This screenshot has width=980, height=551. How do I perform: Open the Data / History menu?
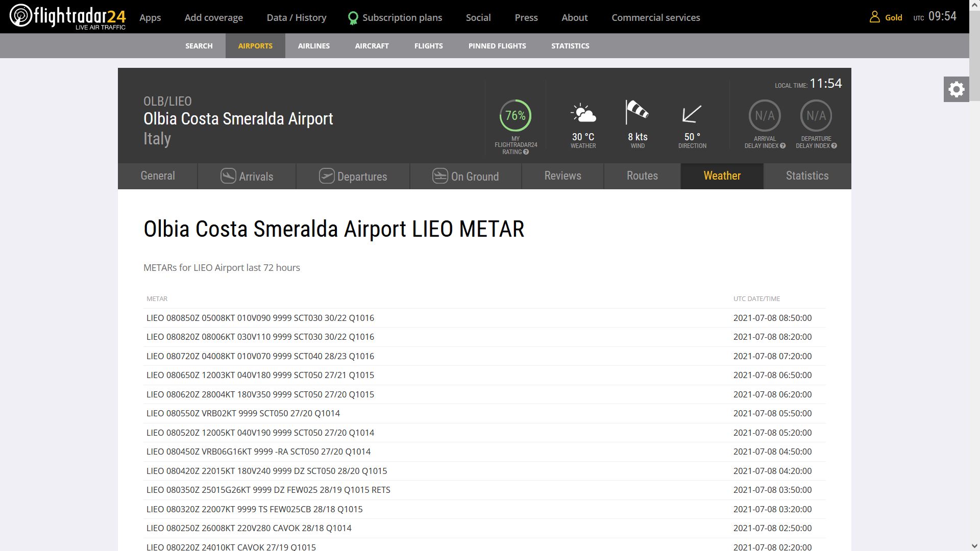296,18
